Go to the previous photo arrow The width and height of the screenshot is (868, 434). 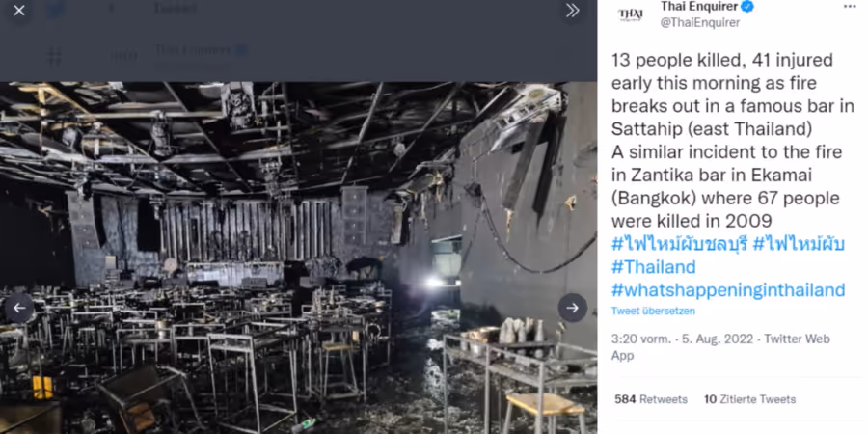coord(19,308)
